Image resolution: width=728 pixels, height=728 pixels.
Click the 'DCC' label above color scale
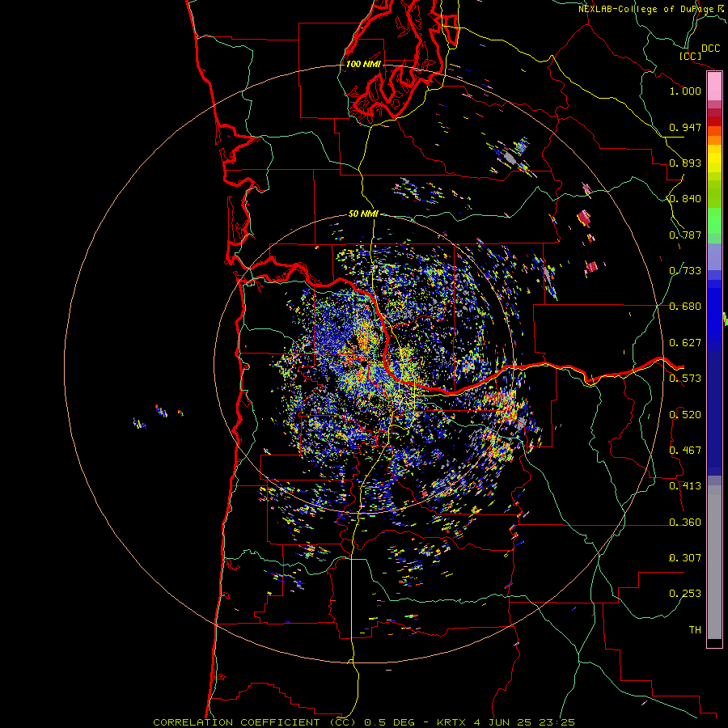click(x=710, y=49)
